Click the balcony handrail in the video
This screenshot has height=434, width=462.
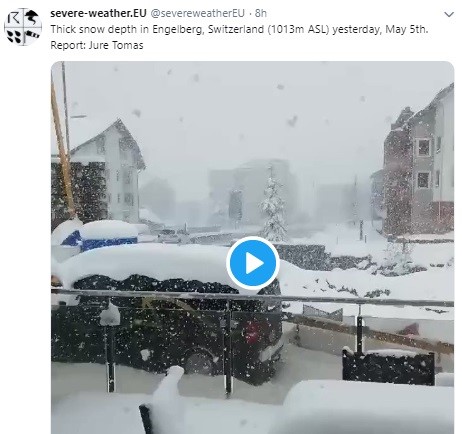click(x=252, y=297)
